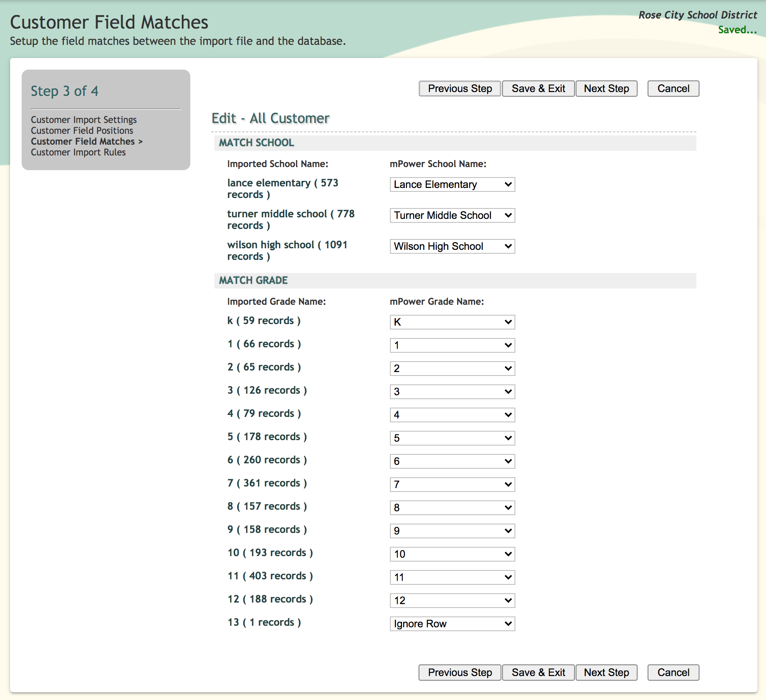
Task: Click the top Cancel button
Action: [x=673, y=89]
